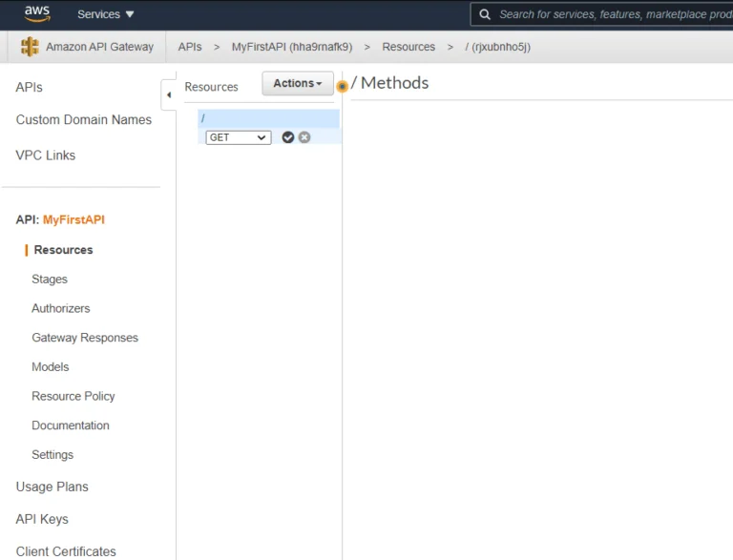Select Resources breadcrumb link
Image resolution: width=733 pixels, height=560 pixels.
click(x=408, y=47)
